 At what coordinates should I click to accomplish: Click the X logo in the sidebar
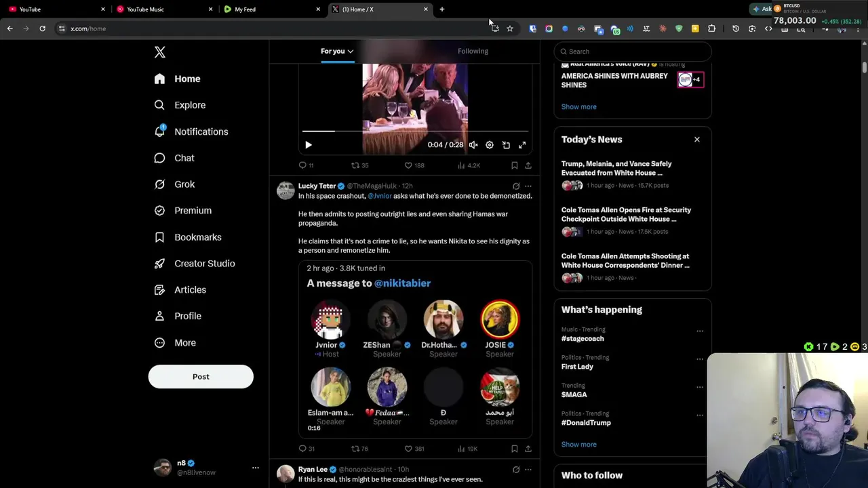[159, 52]
